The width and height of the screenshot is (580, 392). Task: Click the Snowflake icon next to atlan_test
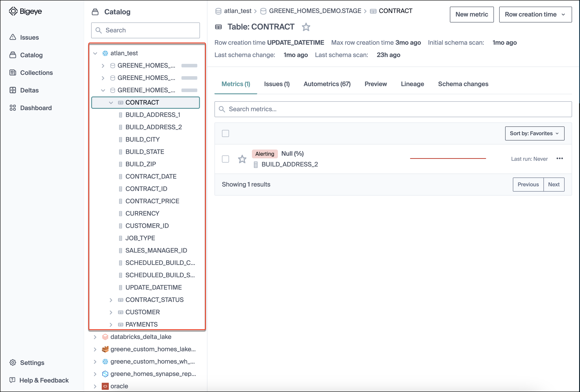pos(105,53)
